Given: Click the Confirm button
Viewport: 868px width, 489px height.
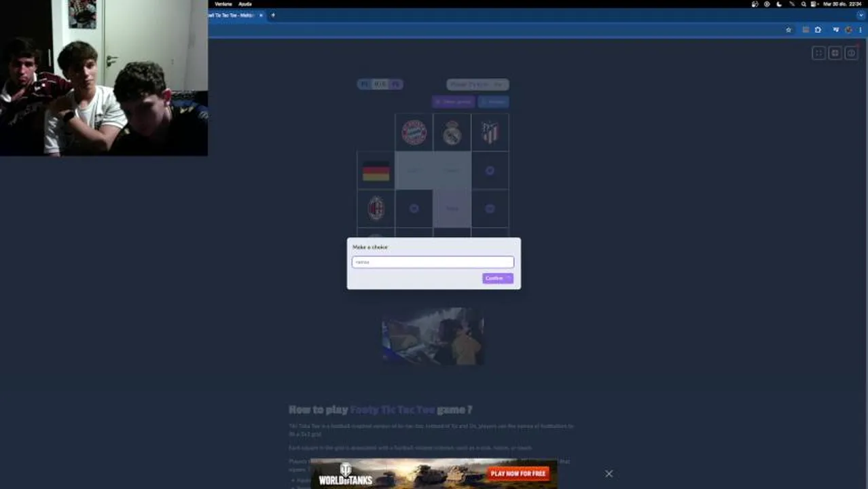Looking at the screenshot, I should pyautogui.click(x=498, y=278).
